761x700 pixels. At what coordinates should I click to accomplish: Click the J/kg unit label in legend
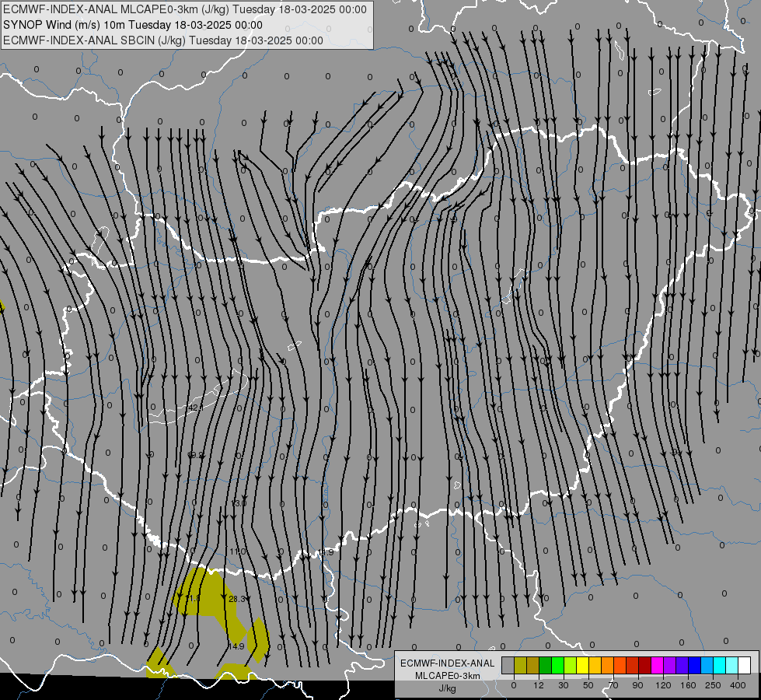pyautogui.click(x=447, y=688)
